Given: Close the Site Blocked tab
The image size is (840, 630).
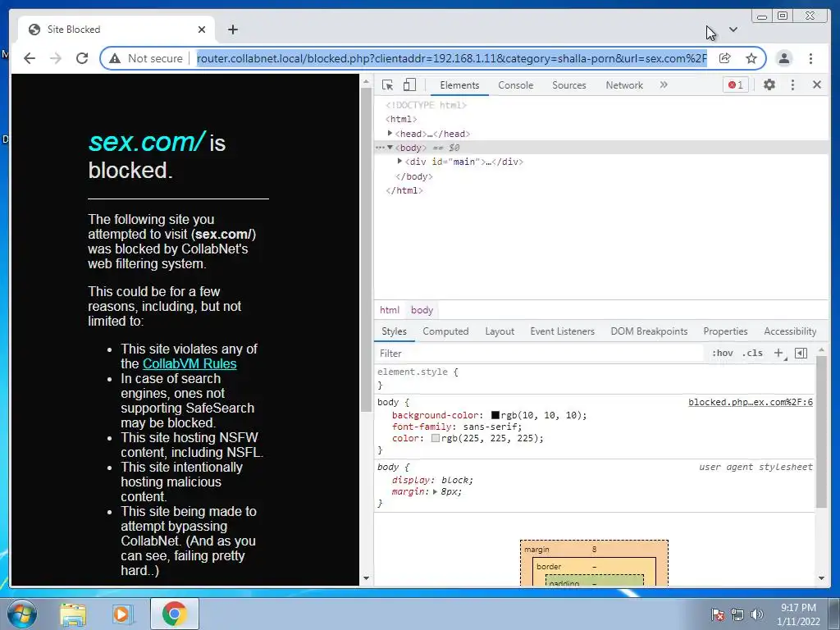Looking at the screenshot, I should click(202, 30).
